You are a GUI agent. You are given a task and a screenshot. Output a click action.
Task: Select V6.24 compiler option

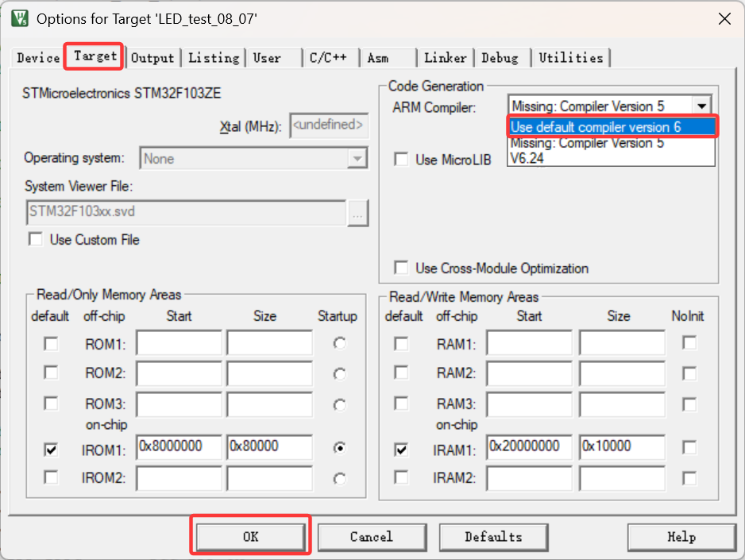coord(611,158)
